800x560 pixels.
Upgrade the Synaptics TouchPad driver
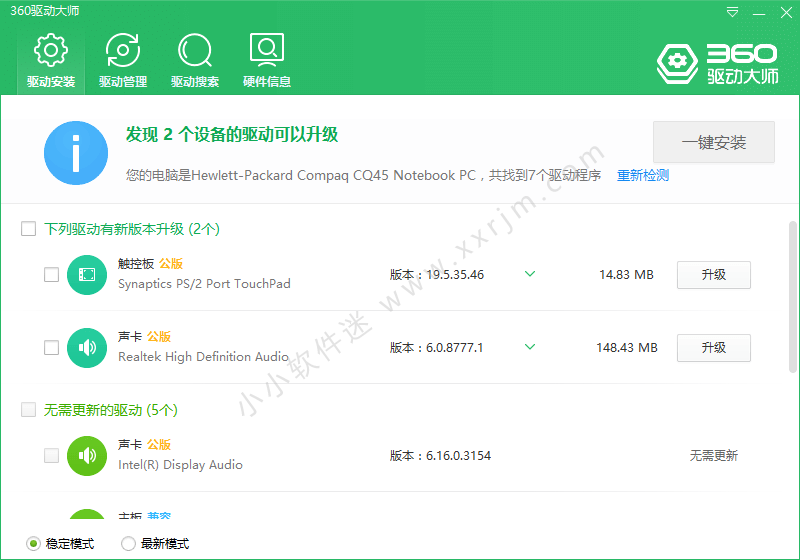point(714,275)
